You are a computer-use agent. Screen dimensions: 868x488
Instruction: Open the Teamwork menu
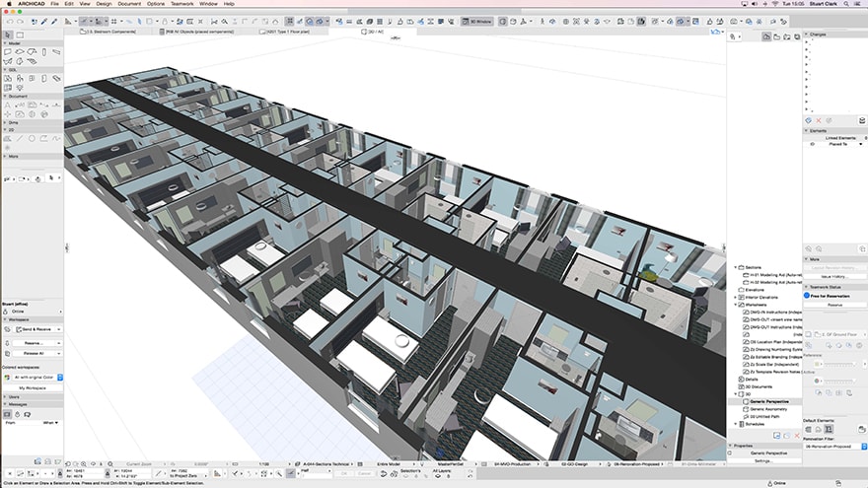182,4
